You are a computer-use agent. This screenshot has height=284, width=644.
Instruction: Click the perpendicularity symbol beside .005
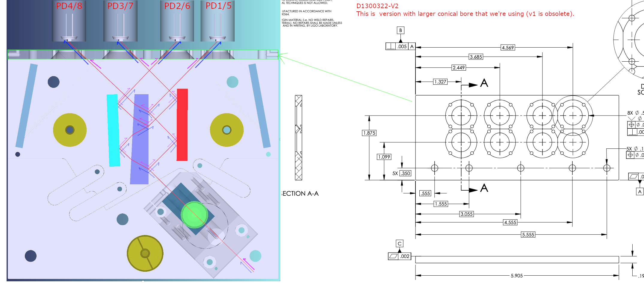(391, 46)
